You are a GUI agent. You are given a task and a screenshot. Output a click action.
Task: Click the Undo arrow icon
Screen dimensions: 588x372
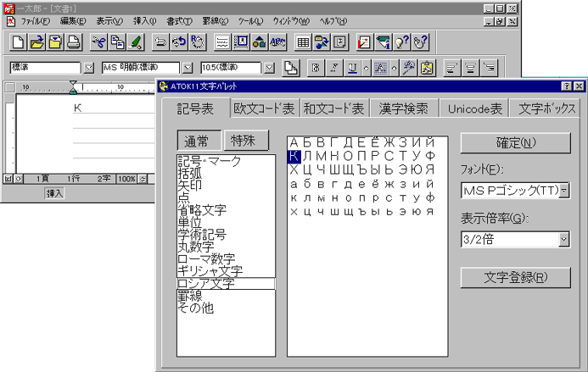point(160,41)
